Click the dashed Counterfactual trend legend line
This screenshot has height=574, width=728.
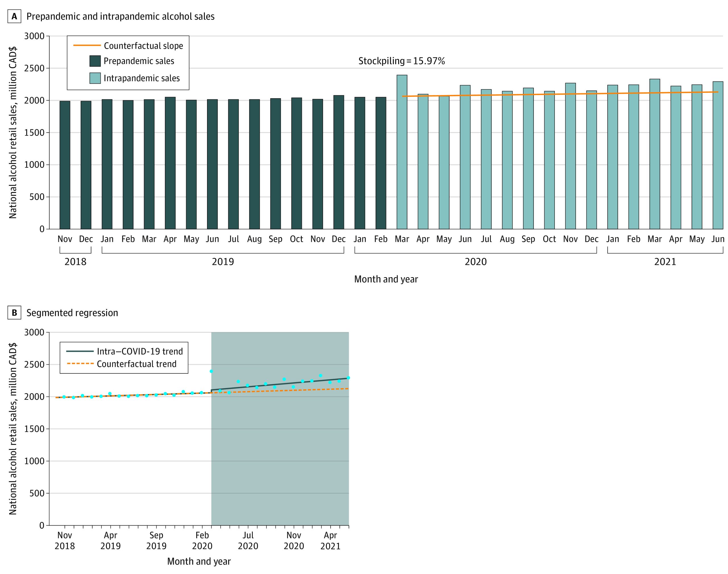point(80,364)
